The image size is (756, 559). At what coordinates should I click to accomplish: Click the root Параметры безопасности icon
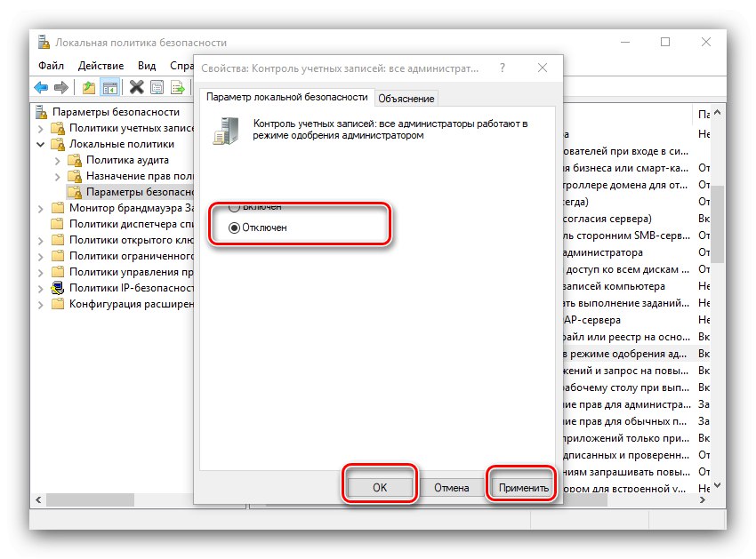point(42,112)
